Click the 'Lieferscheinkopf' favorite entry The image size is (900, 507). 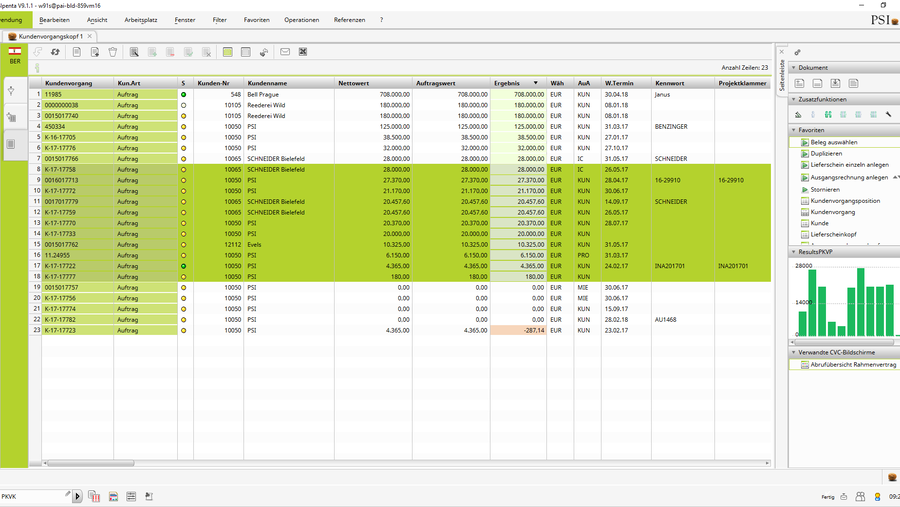coord(833,234)
